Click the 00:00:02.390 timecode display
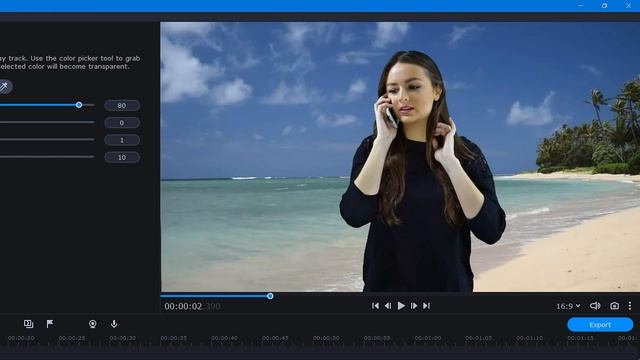 (192, 306)
